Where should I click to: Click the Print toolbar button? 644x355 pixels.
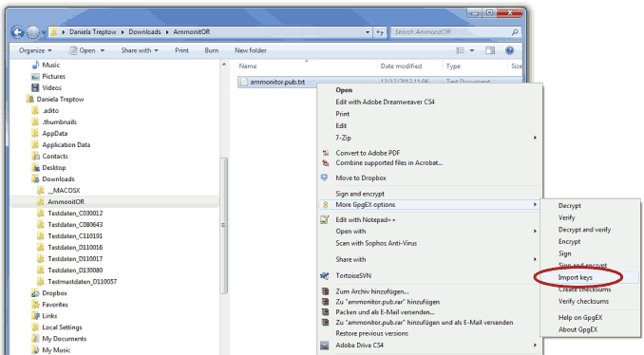coord(181,50)
